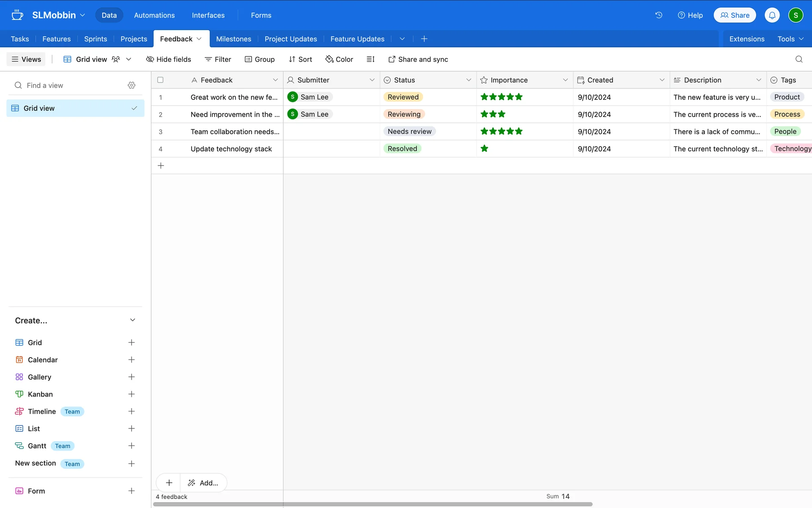Click plus next to Calendar view
Screen dimensions: 812x508
click(132, 360)
